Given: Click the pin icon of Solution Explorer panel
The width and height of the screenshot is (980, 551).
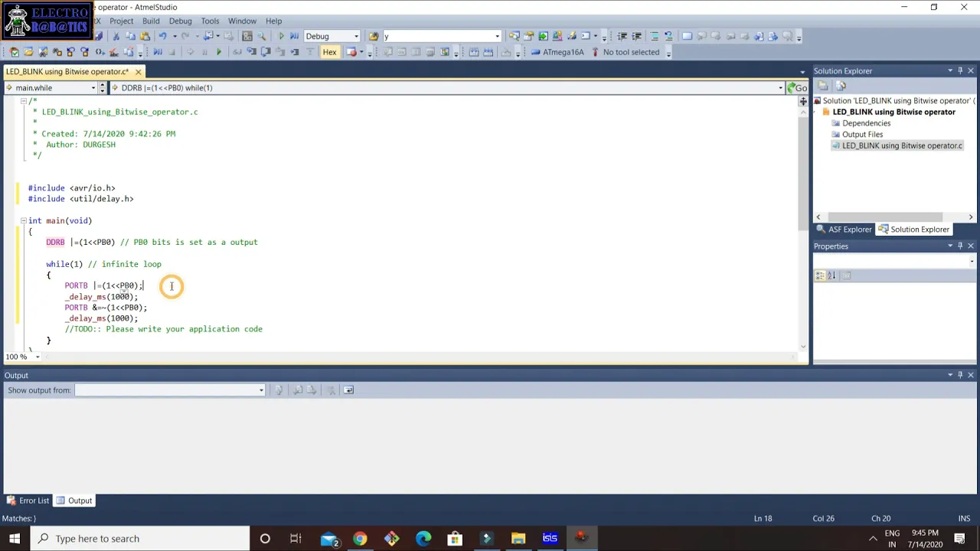Looking at the screenshot, I should pyautogui.click(x=960, y=70).
